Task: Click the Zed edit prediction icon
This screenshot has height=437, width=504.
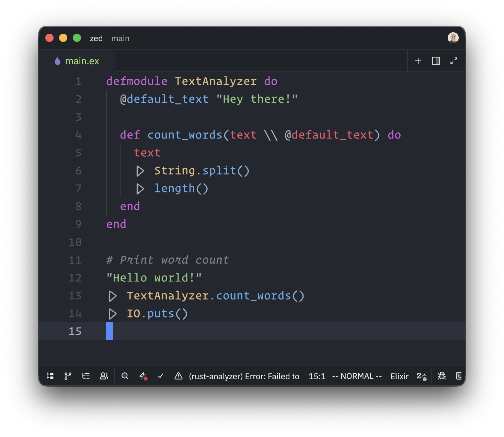Action: pyautogui.click(x=421, y=376)
